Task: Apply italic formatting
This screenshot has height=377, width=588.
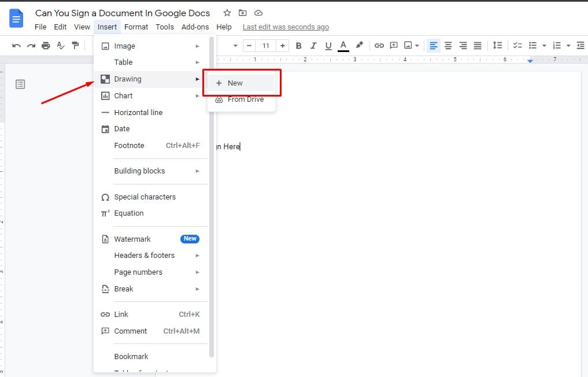Action: pos(313,45)
